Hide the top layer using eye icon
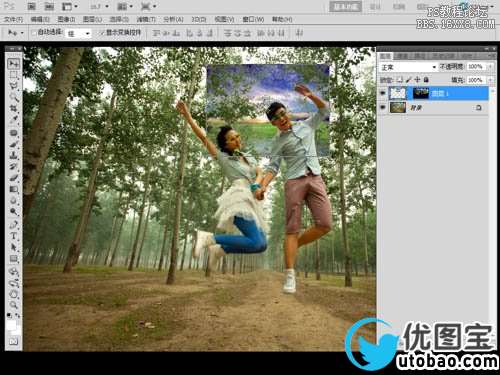This screenshot has width=500, height=375. [x=383, y=94]
